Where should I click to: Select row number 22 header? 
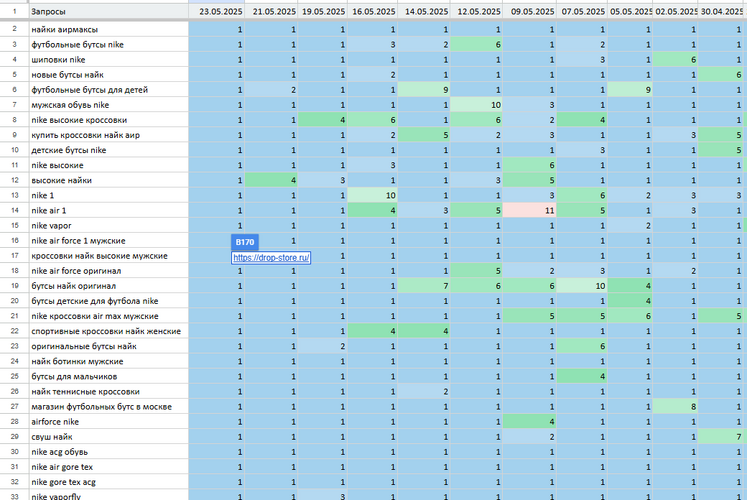[x=14, y=331]
